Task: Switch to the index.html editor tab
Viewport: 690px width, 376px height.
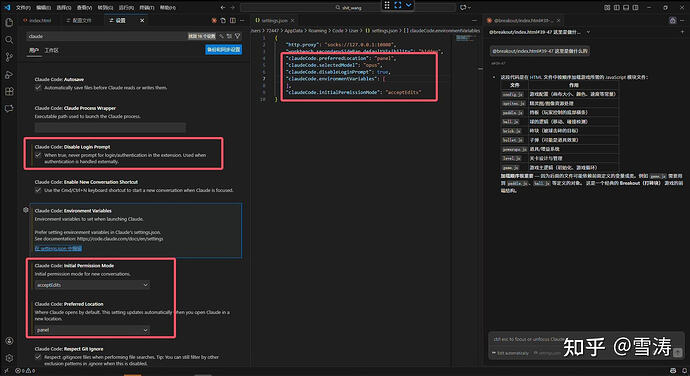Action: [37, 21]
